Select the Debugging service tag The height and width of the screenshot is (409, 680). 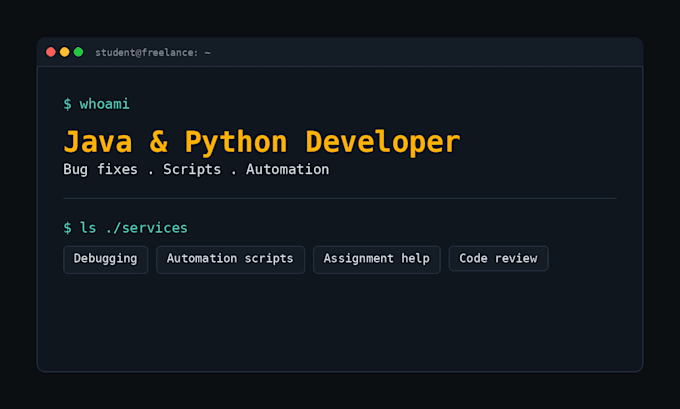106,259
